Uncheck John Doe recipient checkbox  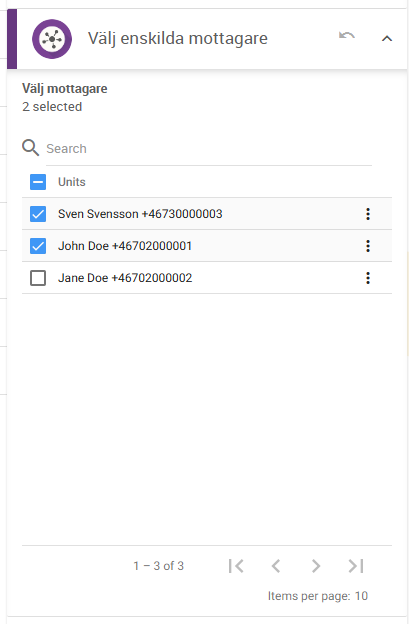(x=38, y=246)
